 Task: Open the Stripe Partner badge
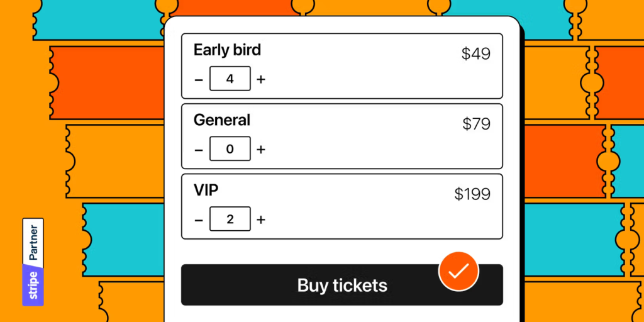(33, 262)
